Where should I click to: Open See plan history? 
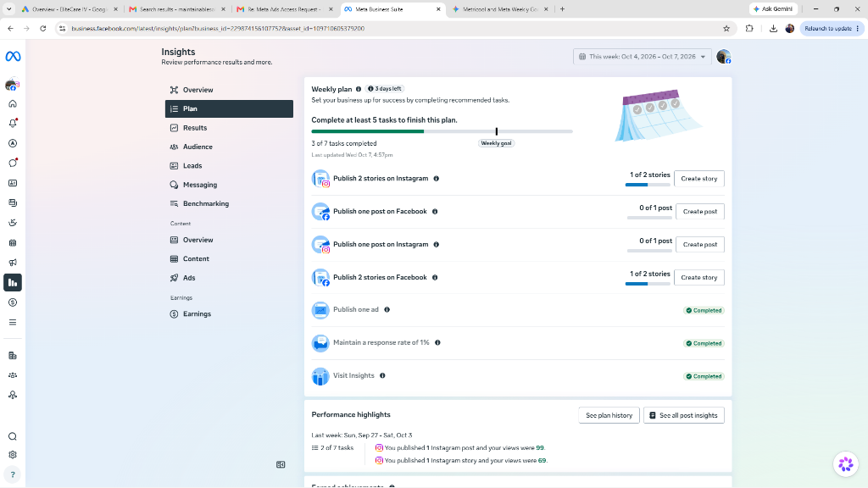(609, 415)
